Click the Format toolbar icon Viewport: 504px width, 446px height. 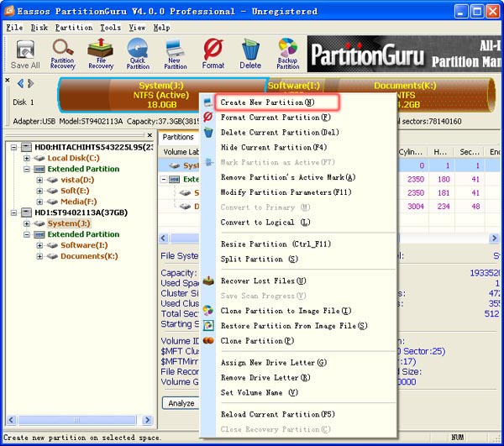click(x=213, y=54)
